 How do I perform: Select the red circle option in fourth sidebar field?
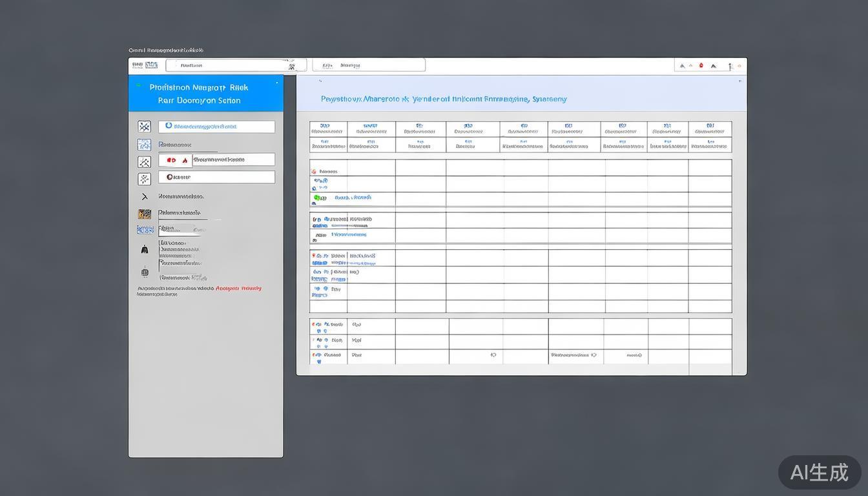click(x=170, y=177)
